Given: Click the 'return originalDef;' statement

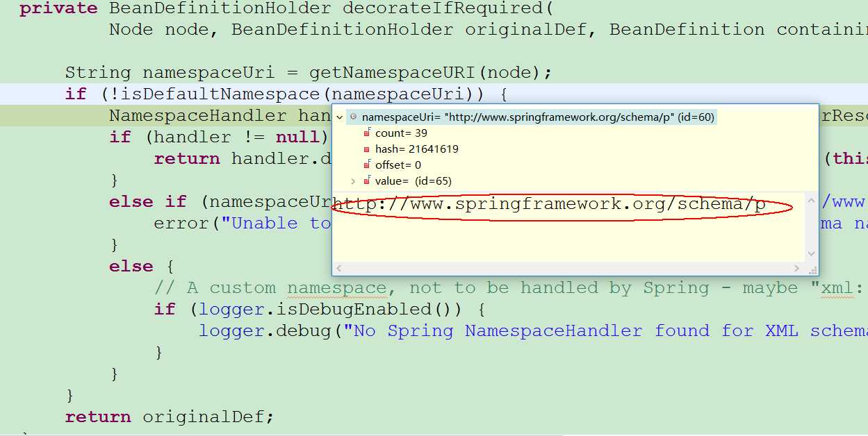Looking at the screenshot, I should tap(170, 417).
